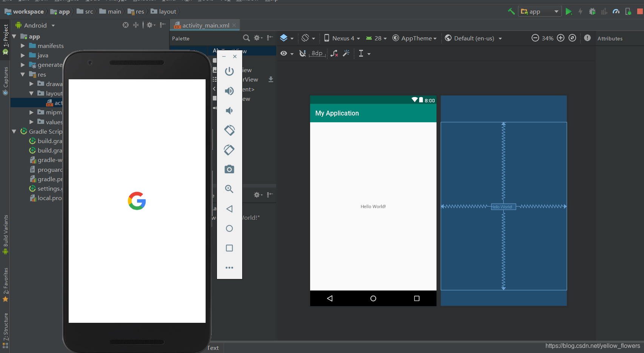The width and height of the screenshot is (644, 353).
Task: Click the emulator volume down button
Action: coord(229,110)
